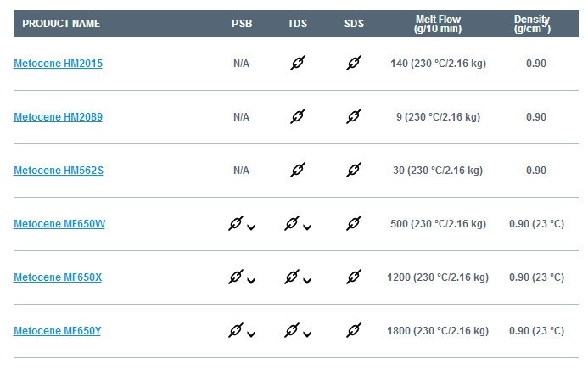Expand PSB dropdown arrow for Metocene MF650W
Screen dimensions: 588x370
tap(251, 227)
